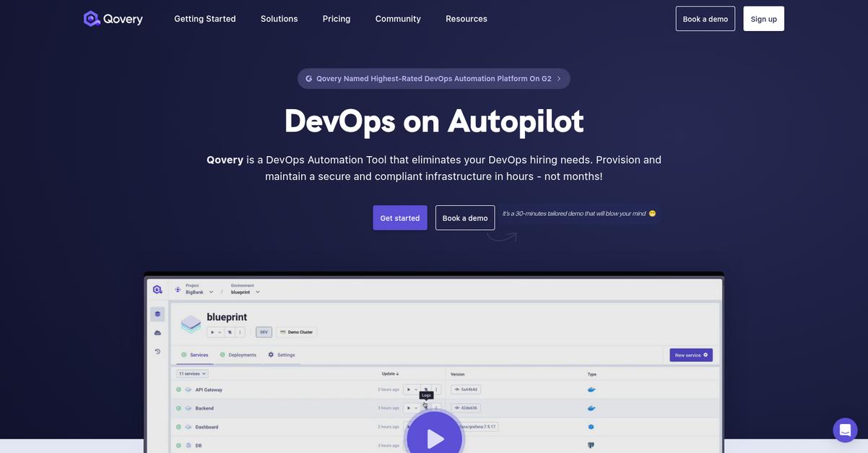The height and width of the screenshot is (453, 868).
Task: Click the green status check on API Gateway row
Action: click(x=178, y=389)
